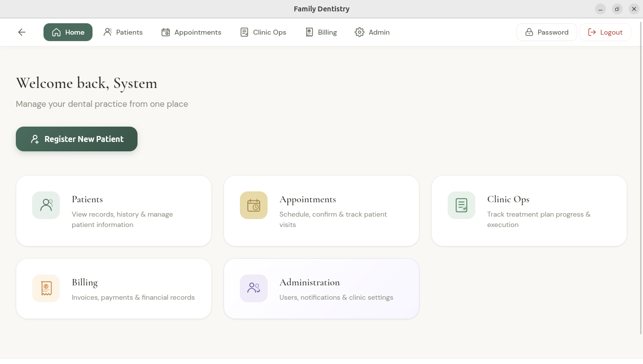Open the Password change option

click(x=547, y=32)
